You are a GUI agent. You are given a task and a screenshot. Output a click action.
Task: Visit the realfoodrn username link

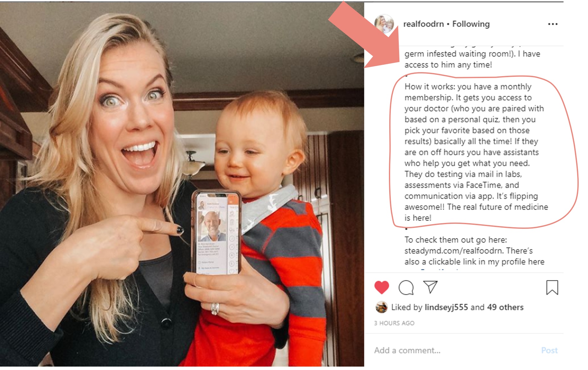coord(423,24)
